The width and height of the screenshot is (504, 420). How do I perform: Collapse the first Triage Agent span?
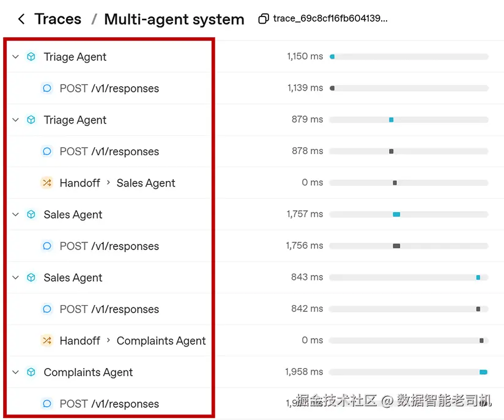[x=15, y=57]
